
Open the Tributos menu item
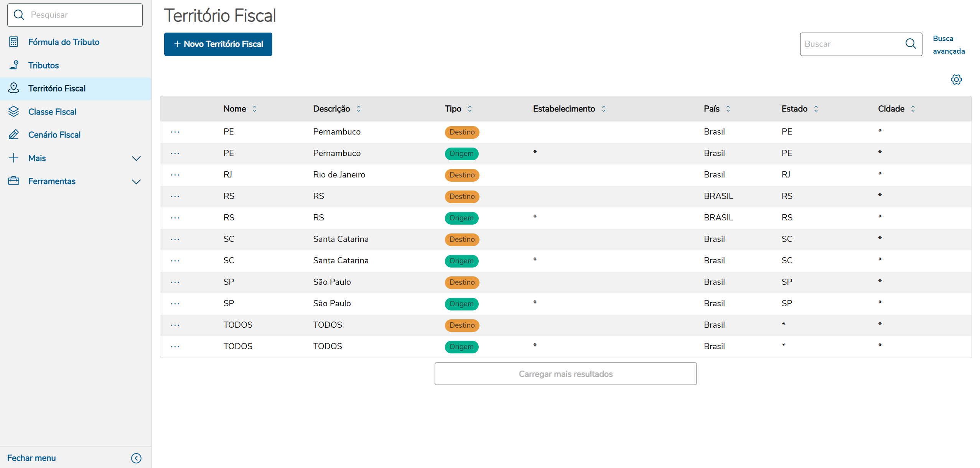click(43, 66)
